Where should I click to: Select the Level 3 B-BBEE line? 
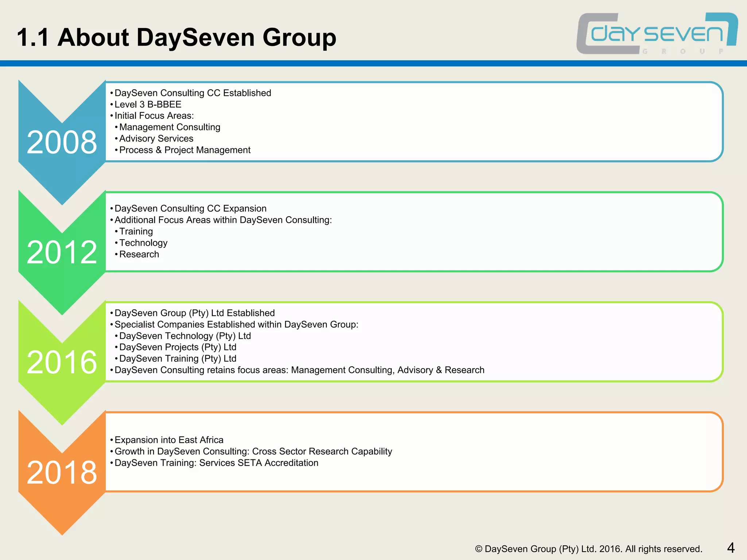[x=148, y=104]
